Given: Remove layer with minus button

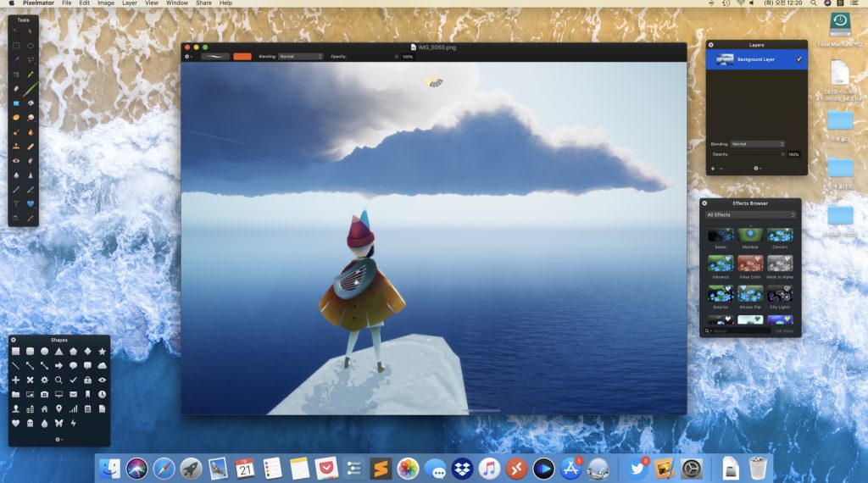Looking at the screenshot, I should coord(721,168).
